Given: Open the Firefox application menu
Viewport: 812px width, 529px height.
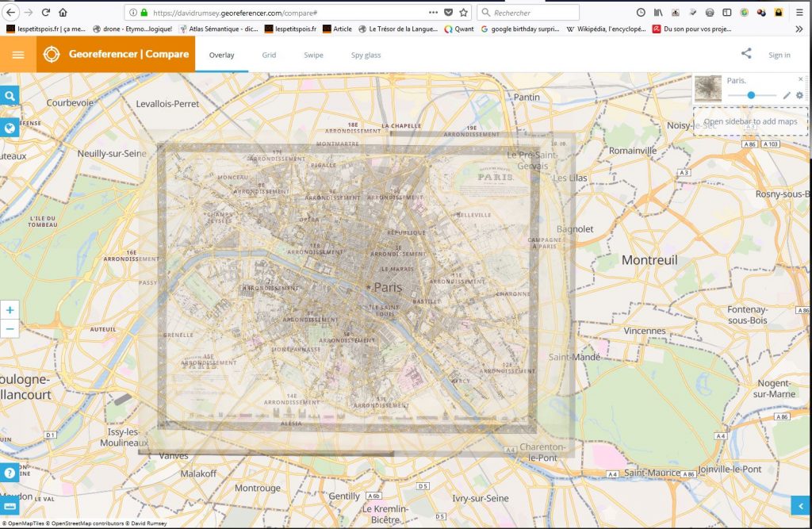Looking at the screenshot, I should pyautogui.click(x=799, y=13).
